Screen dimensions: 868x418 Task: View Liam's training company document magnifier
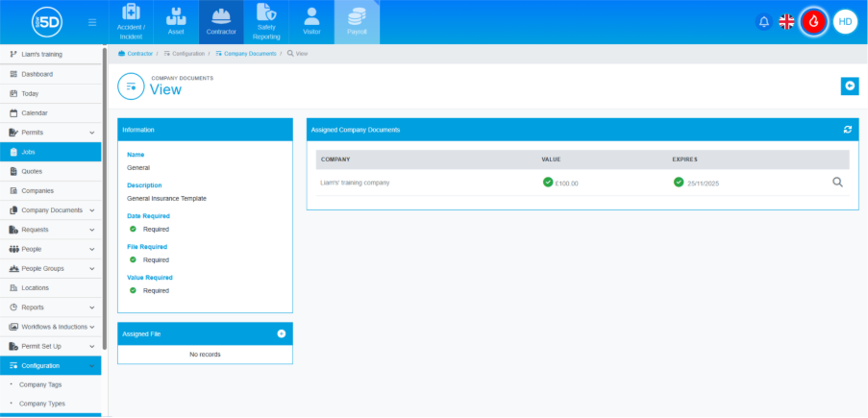click(x=837, y=183)
